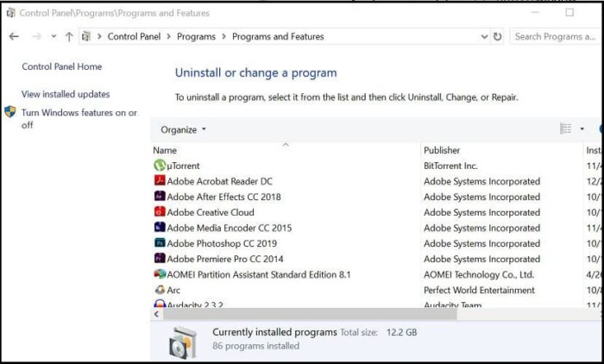Select the Control Panel breadcrumb
Viewport: 604px width, 364px height.
click(134, 36)
